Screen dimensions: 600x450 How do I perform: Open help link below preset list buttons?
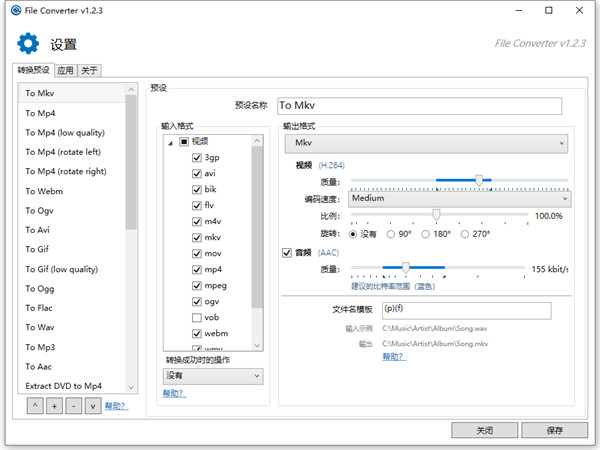pos(116,406)
